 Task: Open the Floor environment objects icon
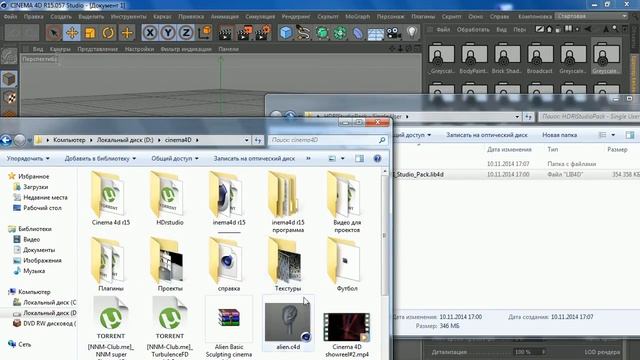click(376, 33)
